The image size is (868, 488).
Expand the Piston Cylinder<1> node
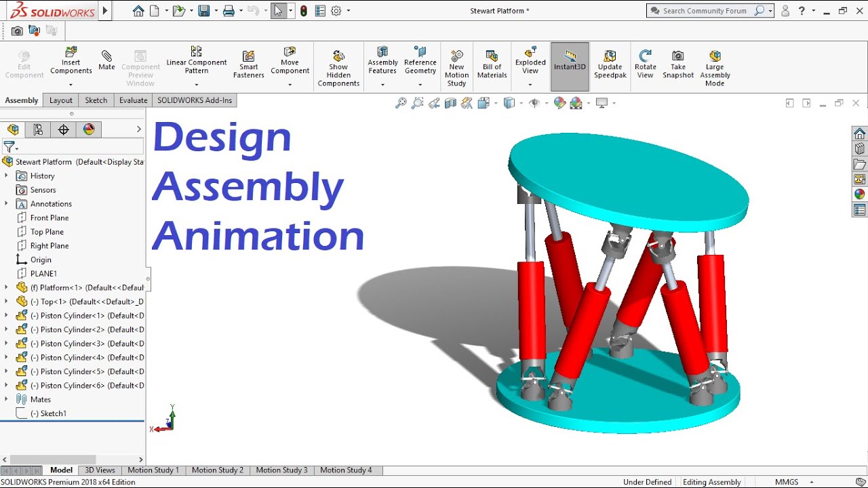pyautogui.click(x=6, y=315)
